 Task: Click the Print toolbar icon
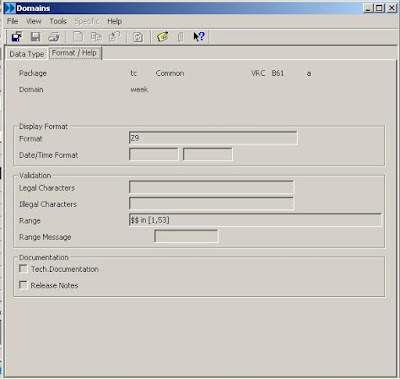click(x=54, y=36)
